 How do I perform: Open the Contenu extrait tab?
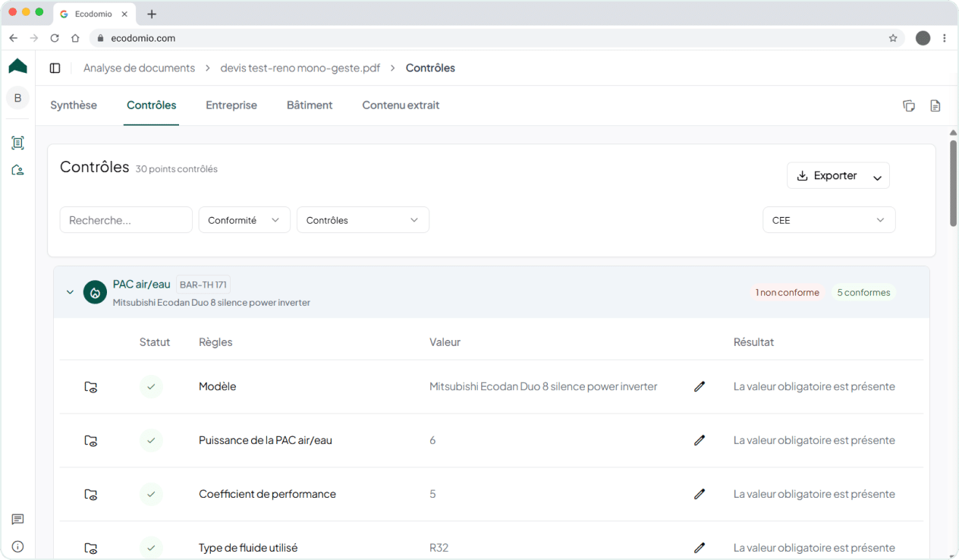(x=401, y=105)
